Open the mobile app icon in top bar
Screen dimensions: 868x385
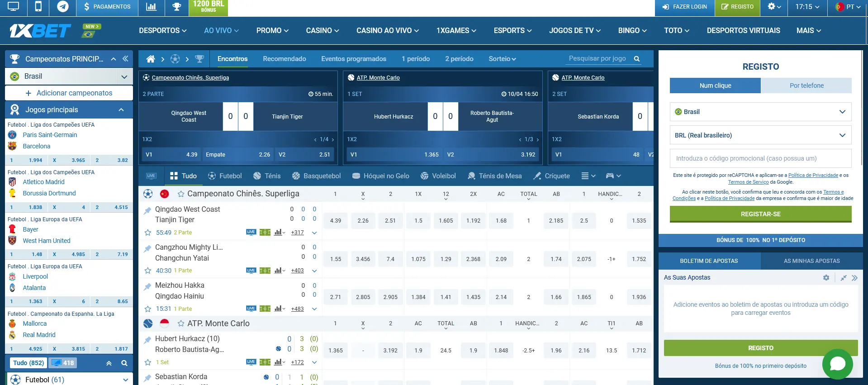click(x=38, y=7)
